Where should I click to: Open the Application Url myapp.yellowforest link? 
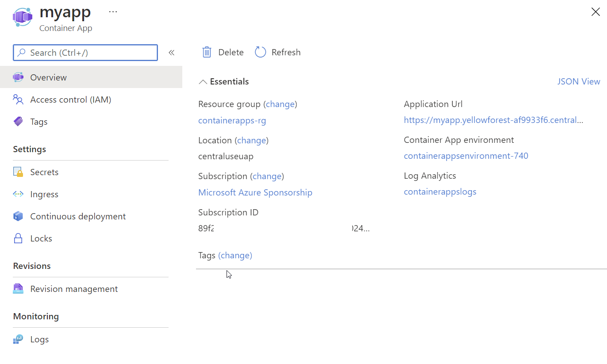(494, 120)
